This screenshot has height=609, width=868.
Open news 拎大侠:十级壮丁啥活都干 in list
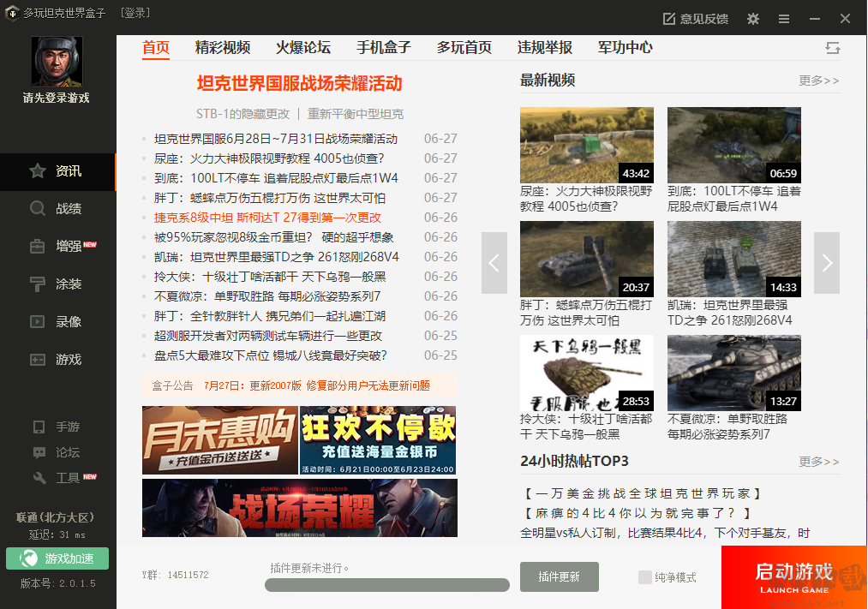click(x=270, y=278)
